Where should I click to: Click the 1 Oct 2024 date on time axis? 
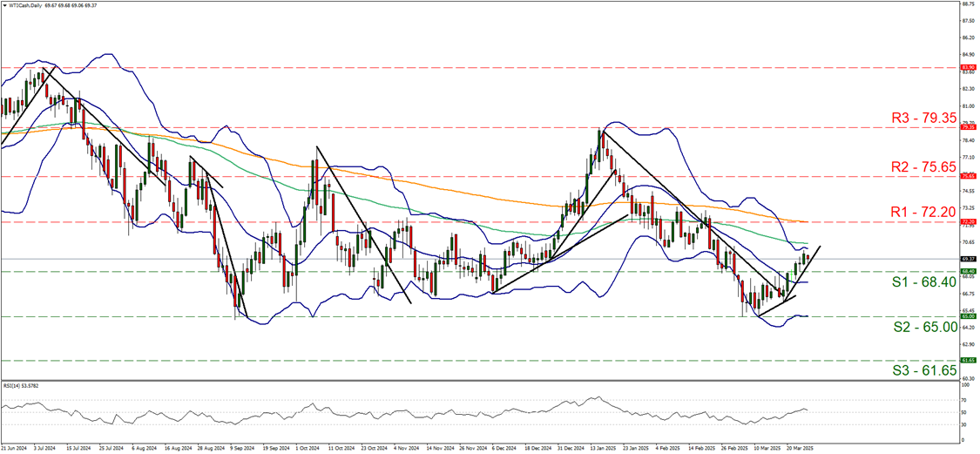[x=306, y=450]
